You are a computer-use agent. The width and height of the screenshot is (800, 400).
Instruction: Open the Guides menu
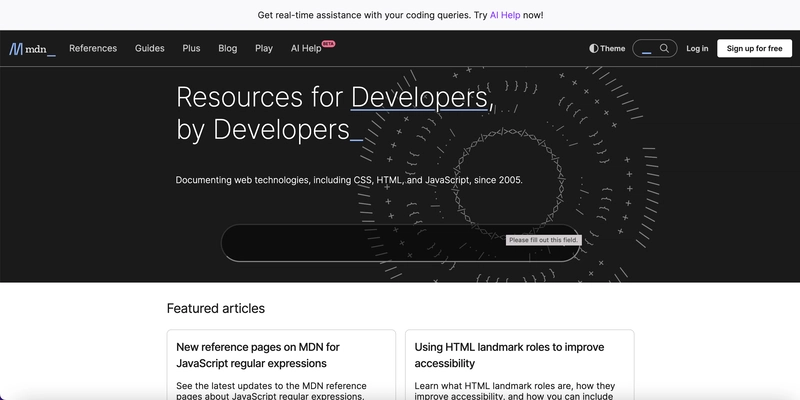pos(149,48)
